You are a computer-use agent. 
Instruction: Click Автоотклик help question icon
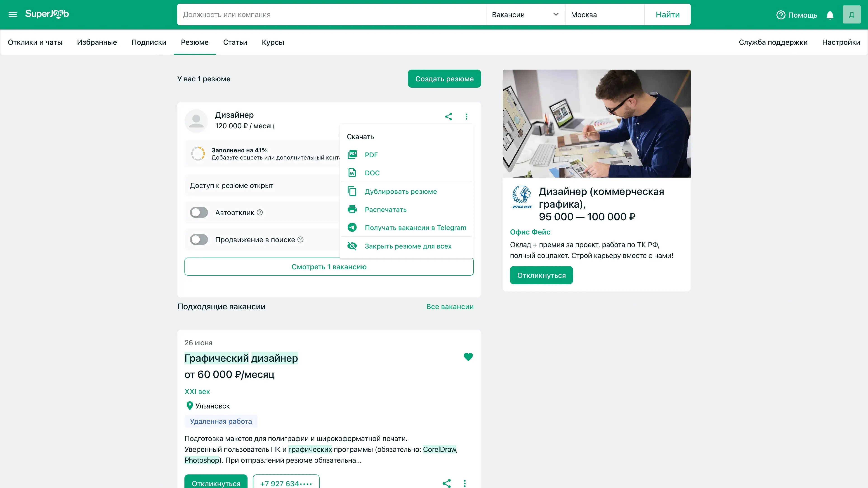click(260, 213)
